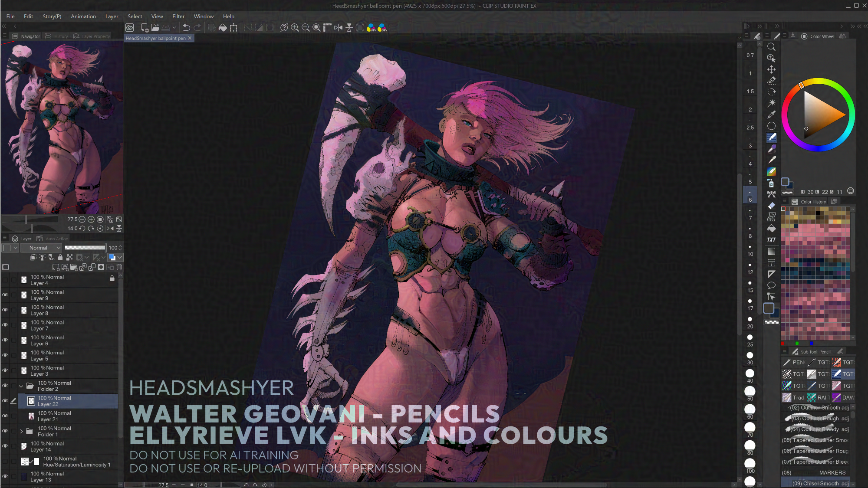Click the new layer folder icon
The width and height of the screenshot is (868, 488).
(x=74, y=267)
